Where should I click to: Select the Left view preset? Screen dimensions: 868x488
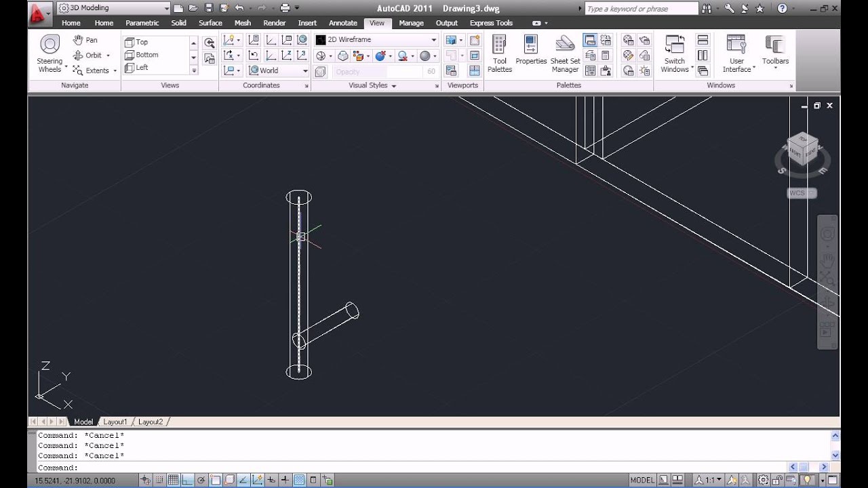tap(156, 68)
